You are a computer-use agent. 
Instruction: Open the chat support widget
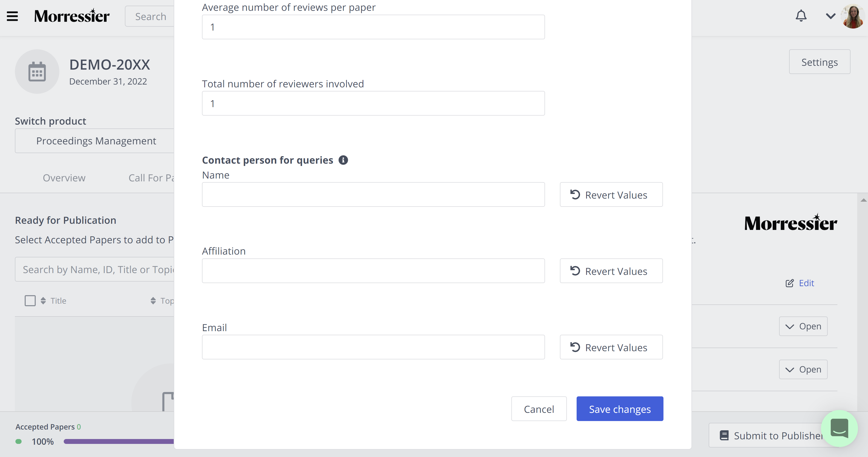pos(839,428)
